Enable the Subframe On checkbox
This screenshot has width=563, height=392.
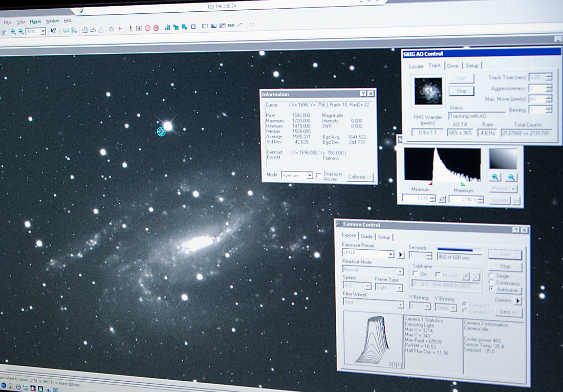pyautogui.click(x=416, y=274)
